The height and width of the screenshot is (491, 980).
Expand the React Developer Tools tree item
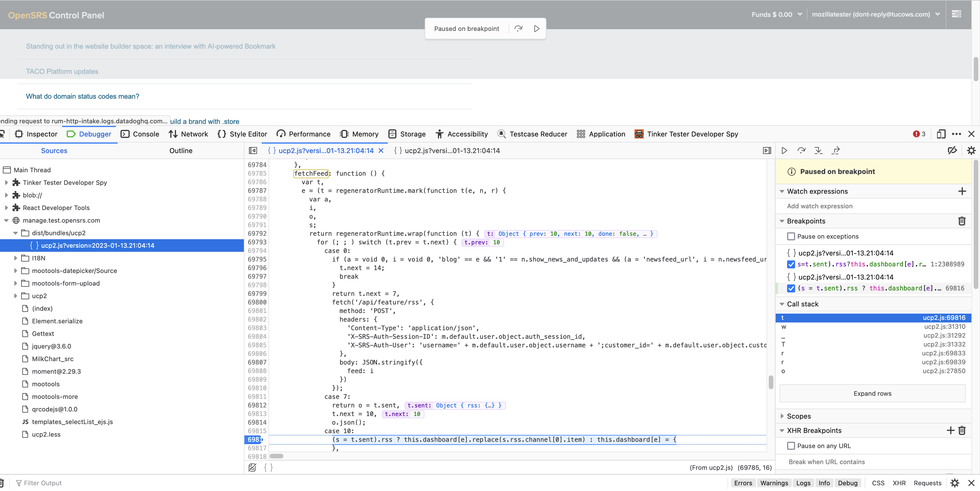pos(6,208)
